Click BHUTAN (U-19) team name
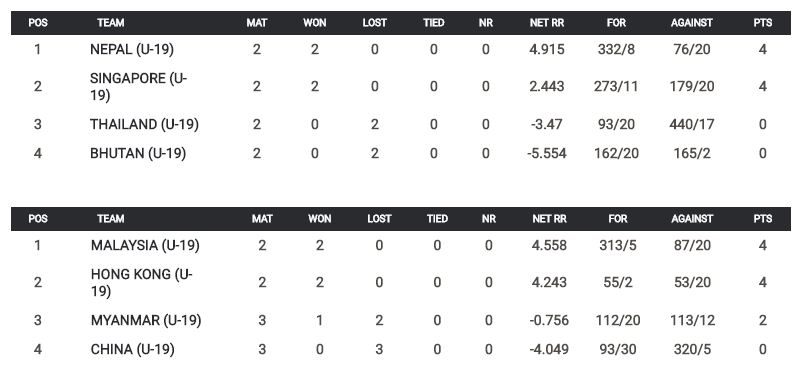Screen dimensions: 801x391 click(138, 153)
